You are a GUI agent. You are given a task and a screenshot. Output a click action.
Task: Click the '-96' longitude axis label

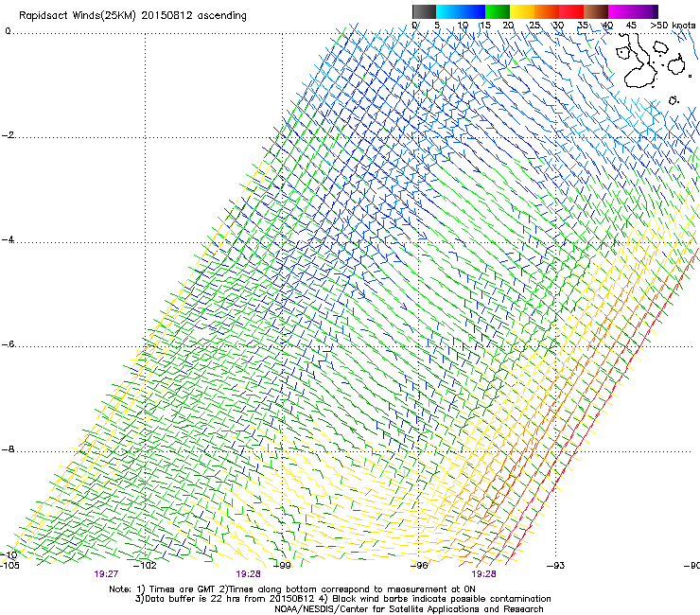(419, 566)
